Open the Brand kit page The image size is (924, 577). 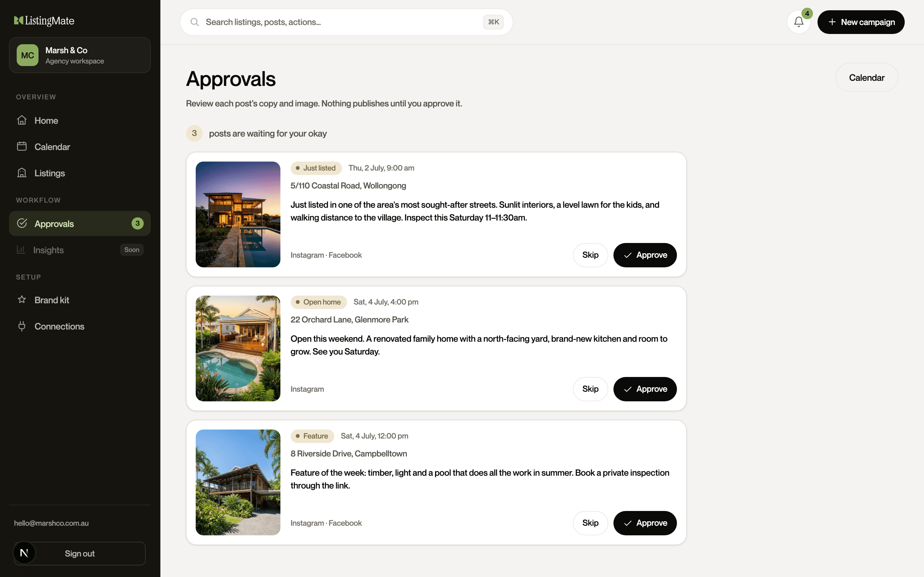(x=80, y=300)
